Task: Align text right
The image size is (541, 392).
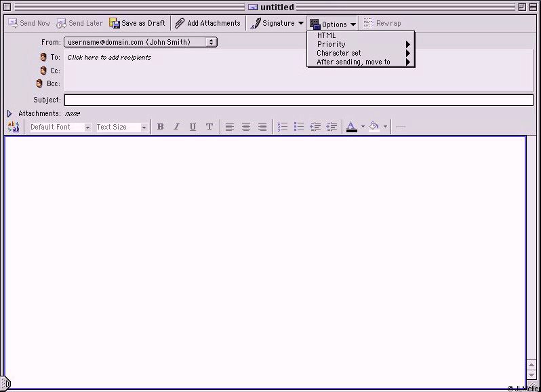Action: click(x=262, y=127)
